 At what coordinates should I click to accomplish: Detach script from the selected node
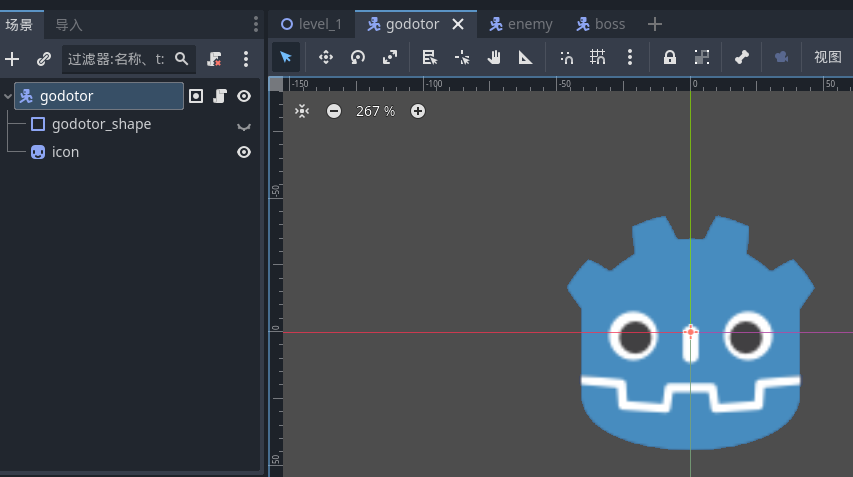pyautogui.click(x=214, y=59)
